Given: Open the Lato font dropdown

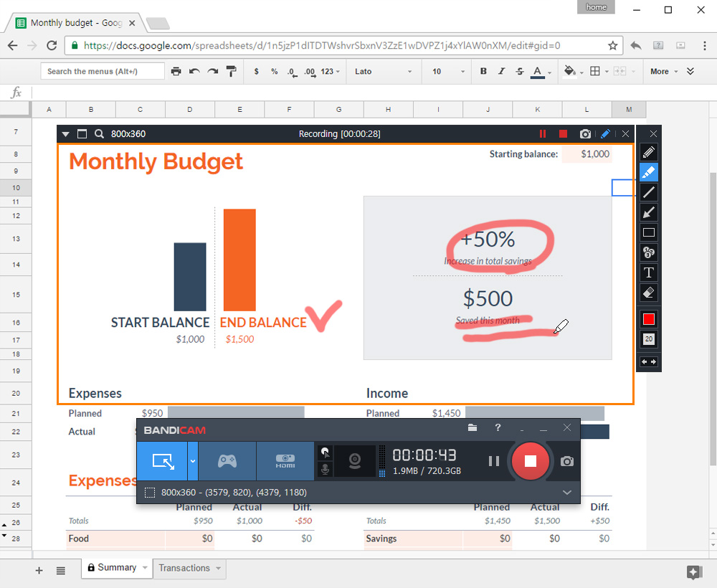Looking at the screenshot, I should tap(383, 71).
